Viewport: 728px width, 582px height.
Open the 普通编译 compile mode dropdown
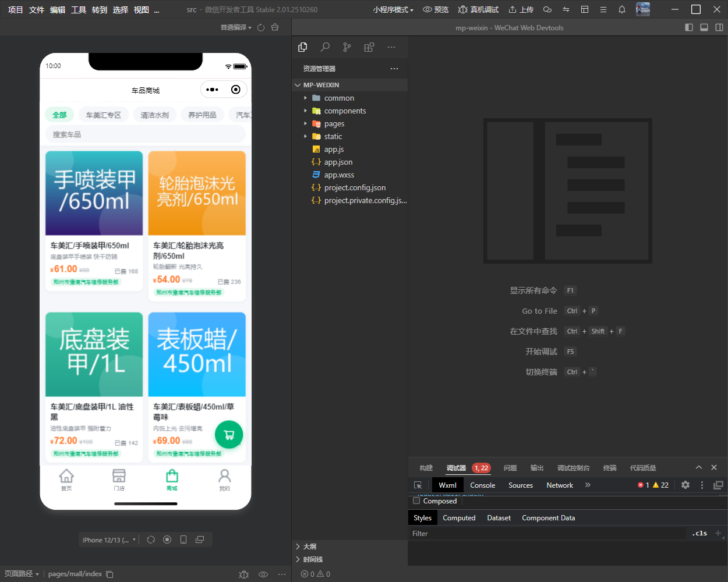tap(236, 27)
